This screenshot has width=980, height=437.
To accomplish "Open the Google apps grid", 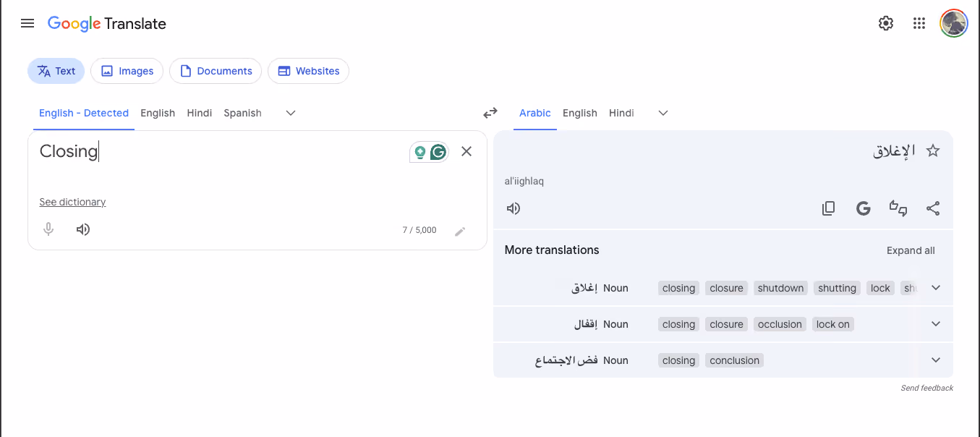I will (919, 23).
